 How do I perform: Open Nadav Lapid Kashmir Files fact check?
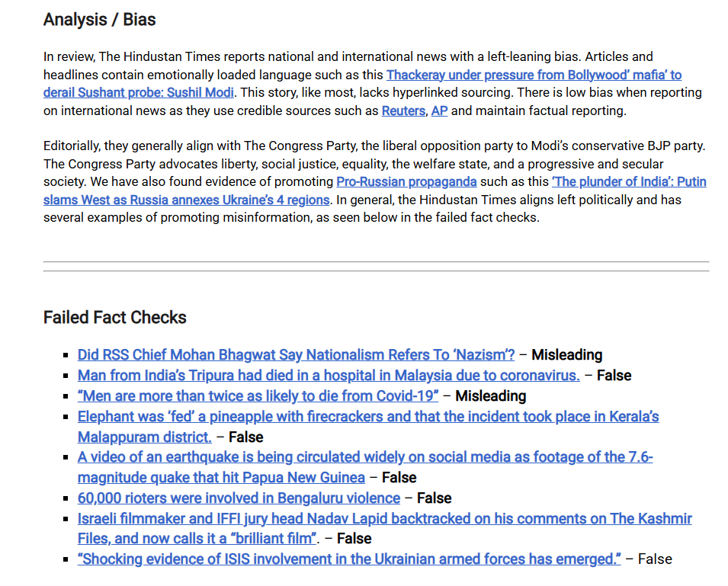tap(384, 518)
